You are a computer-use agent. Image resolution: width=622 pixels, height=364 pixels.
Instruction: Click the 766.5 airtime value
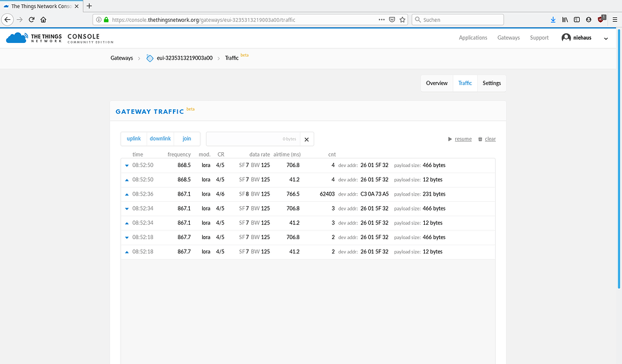(293, 194)
